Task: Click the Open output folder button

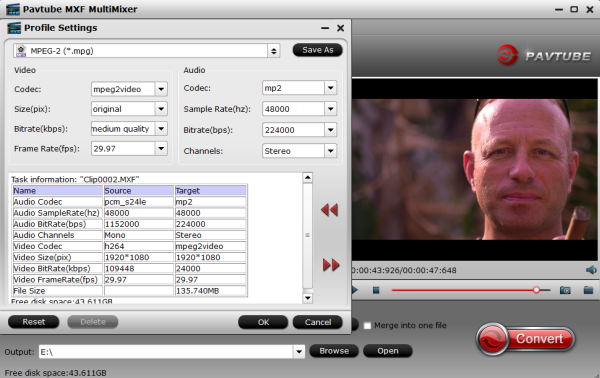Action: pos(388,351)
